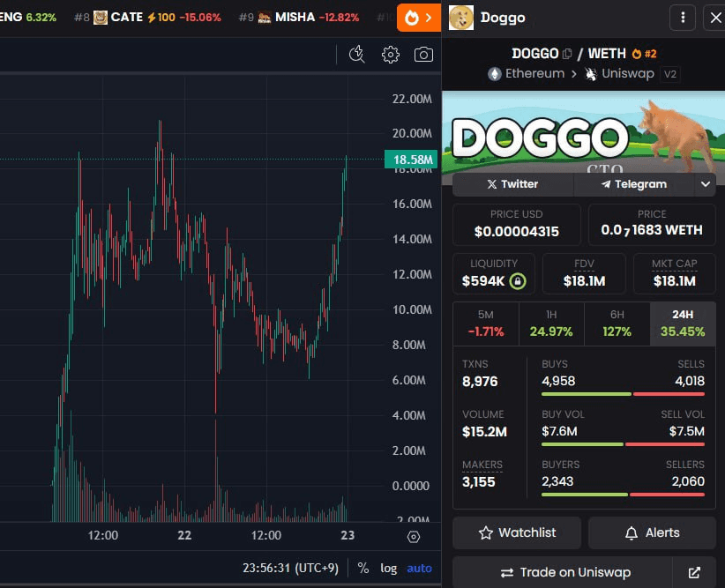Click the VOLUME $15.2M value

(484, 432)
